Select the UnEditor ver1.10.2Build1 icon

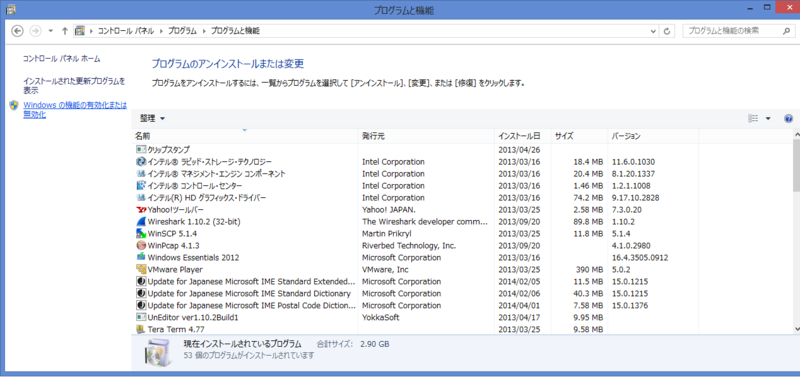[141, 317]
